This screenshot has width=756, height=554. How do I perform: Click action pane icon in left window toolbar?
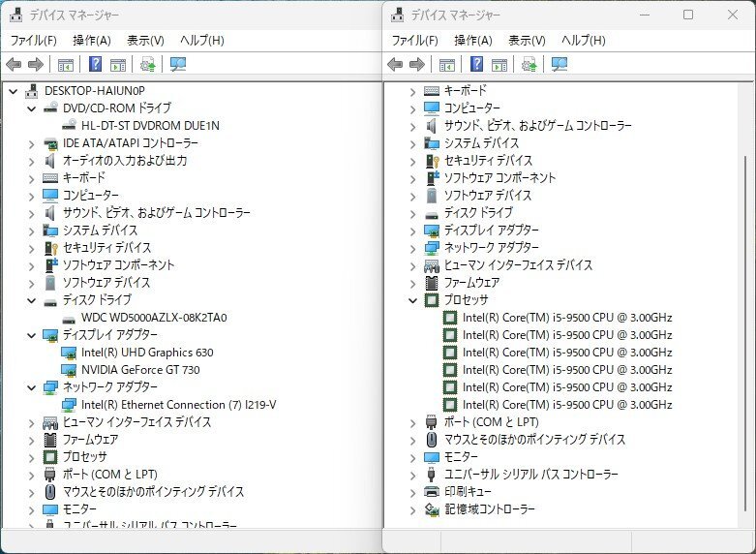pos(118,65)
